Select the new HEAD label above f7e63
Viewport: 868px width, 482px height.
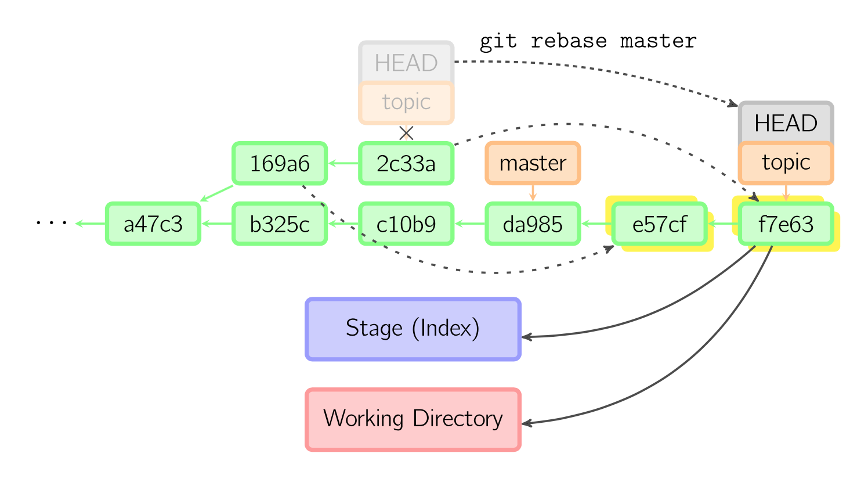pos(786,123)
